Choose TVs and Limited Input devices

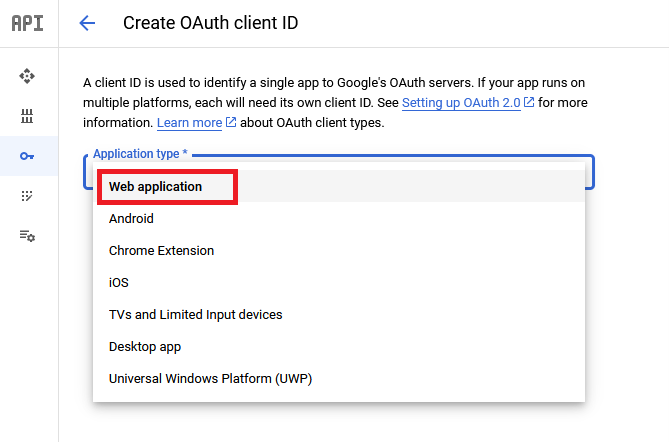pos(339,315)
